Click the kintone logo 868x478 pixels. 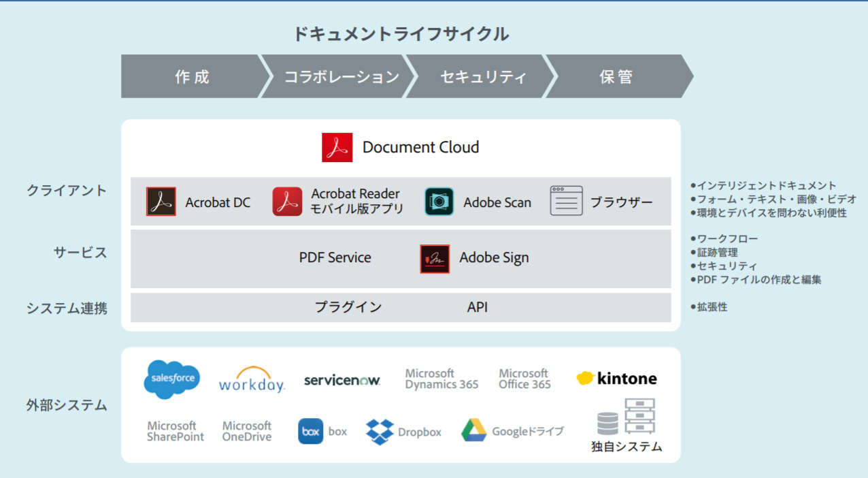[617, 379]
